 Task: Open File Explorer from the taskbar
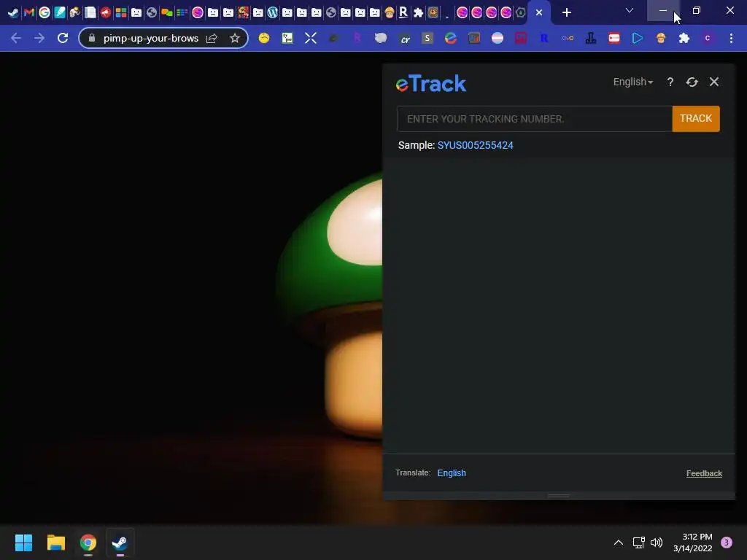click(x=55, y=542)
